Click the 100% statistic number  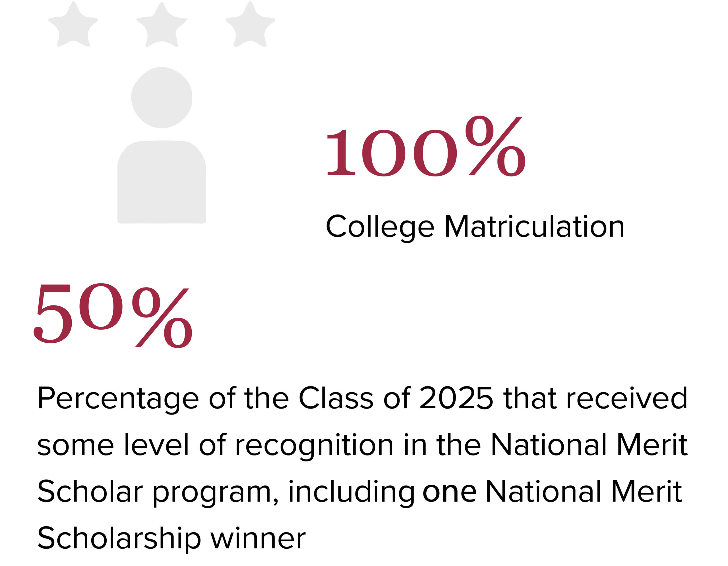[426, 146]
